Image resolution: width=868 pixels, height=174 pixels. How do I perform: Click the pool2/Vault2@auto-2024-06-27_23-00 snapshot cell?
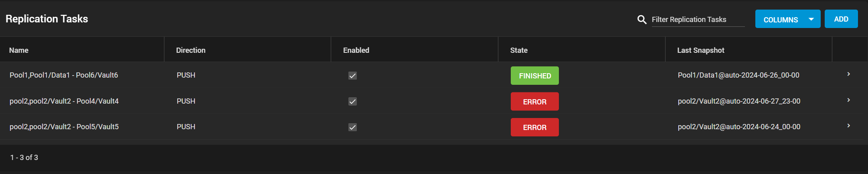click(x=739, y=101)
